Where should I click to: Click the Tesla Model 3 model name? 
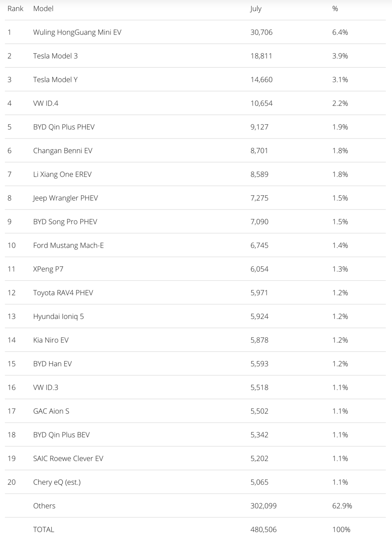[55, 56]
